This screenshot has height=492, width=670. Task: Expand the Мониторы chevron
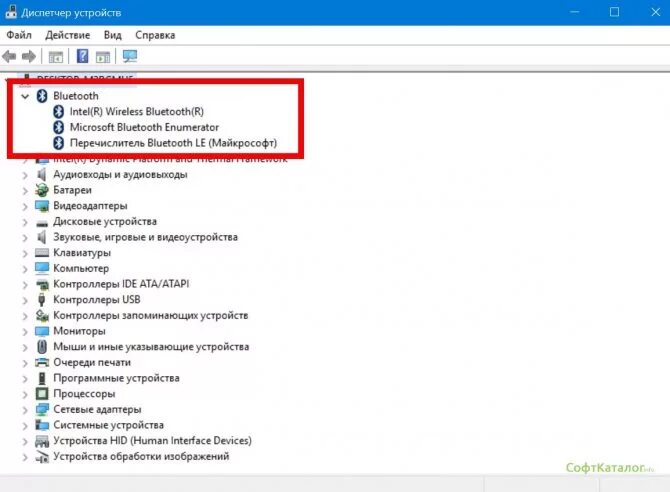(x=25, y=332)
